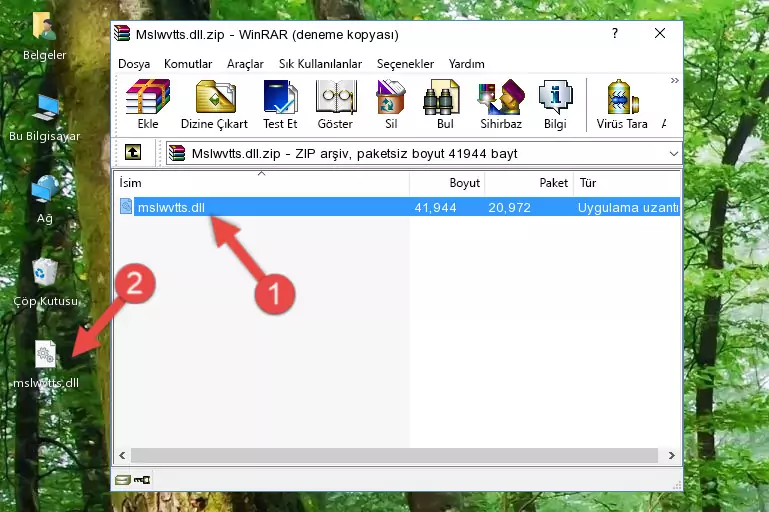Click the 20,972 packed size cell
This screenshot has width=769, height=512.
[509, 207]
